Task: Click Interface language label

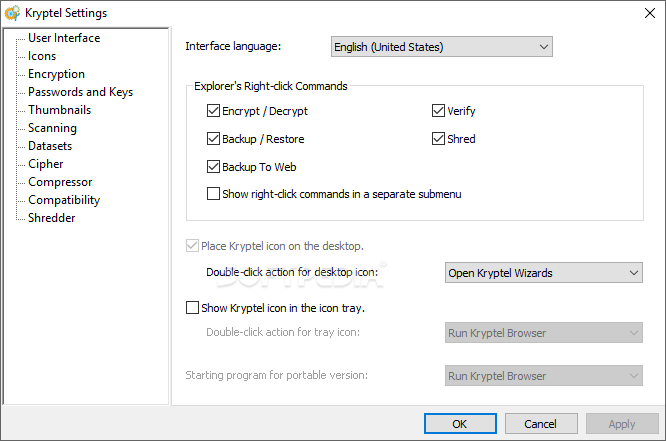Action: [x=233, y=46]
